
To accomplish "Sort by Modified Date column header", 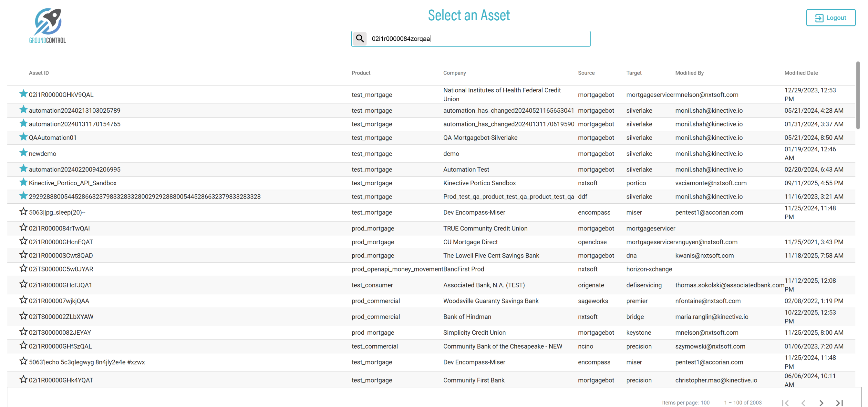I will tap(801, 73).
